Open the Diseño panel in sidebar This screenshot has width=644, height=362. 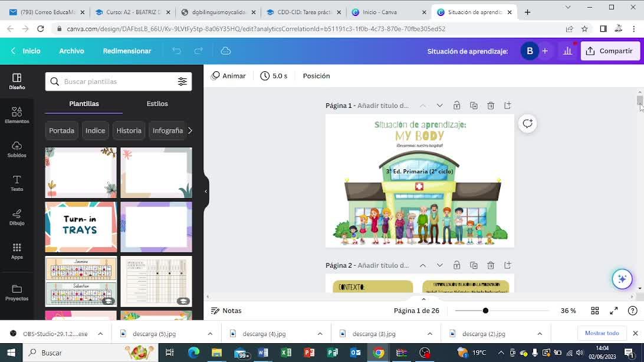[x=17, y=81]
